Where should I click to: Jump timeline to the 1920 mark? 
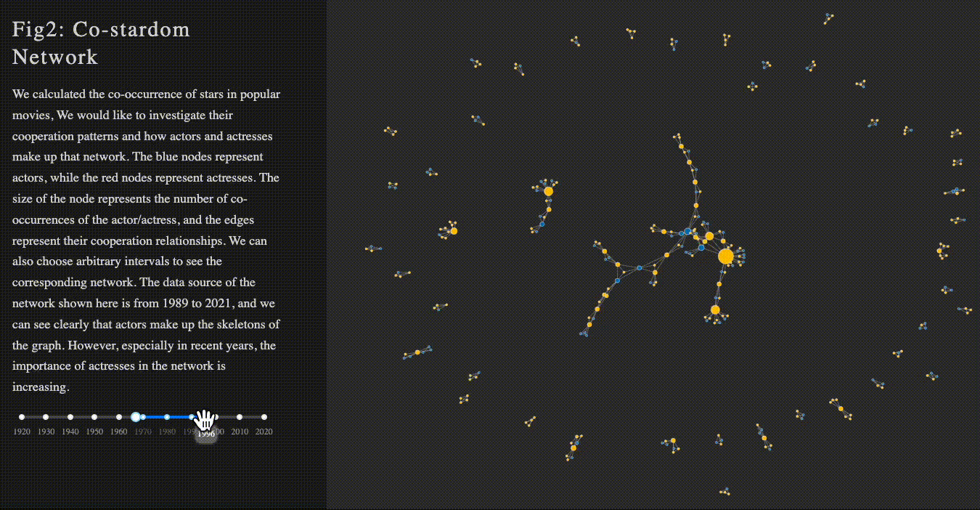22,417
